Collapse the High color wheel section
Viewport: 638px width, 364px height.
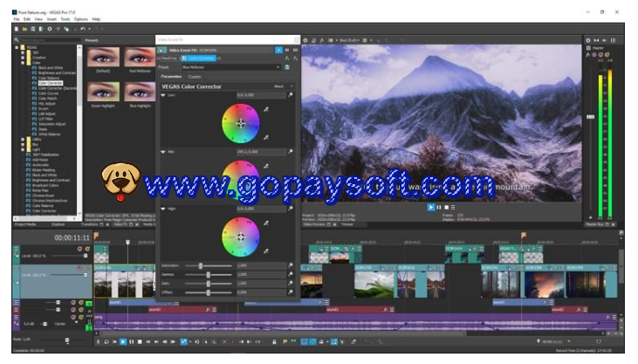click(x=163, y=209)
